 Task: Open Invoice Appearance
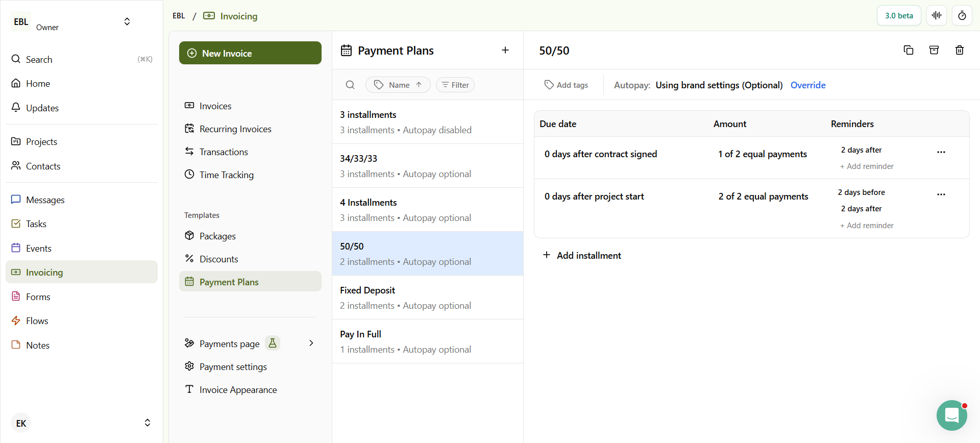point(250,389)
